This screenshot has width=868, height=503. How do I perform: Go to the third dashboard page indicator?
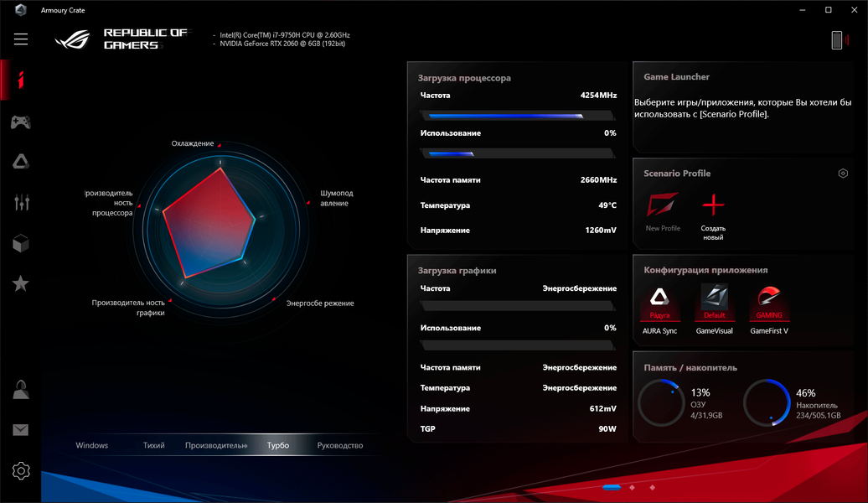click(652, 487)
